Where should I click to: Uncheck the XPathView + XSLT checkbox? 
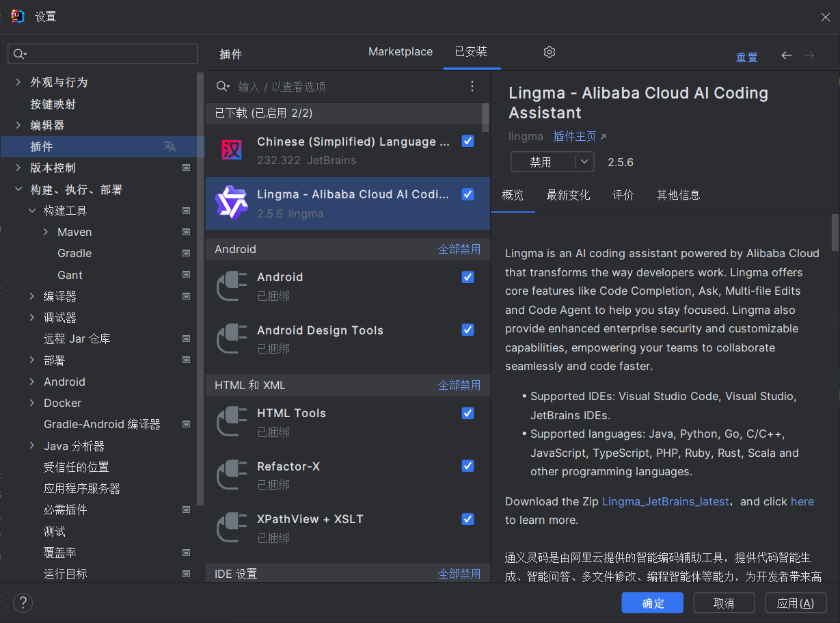coord(468,519)
